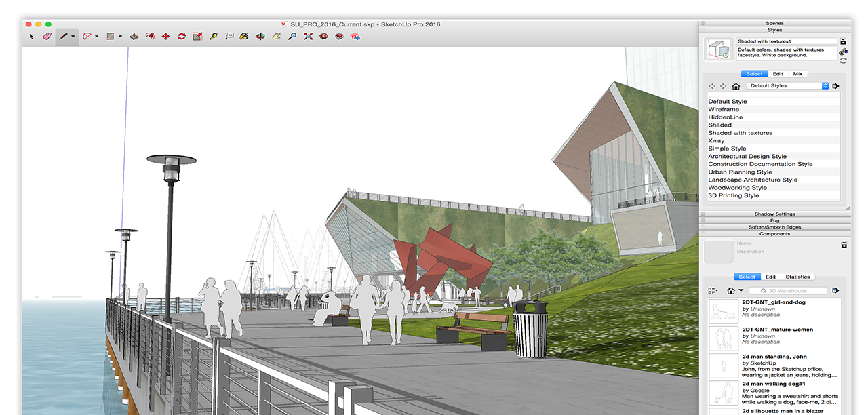Screen dimensions: 868x415
Task: Activate the Text label tool
Action: click(x=230, y=37)
